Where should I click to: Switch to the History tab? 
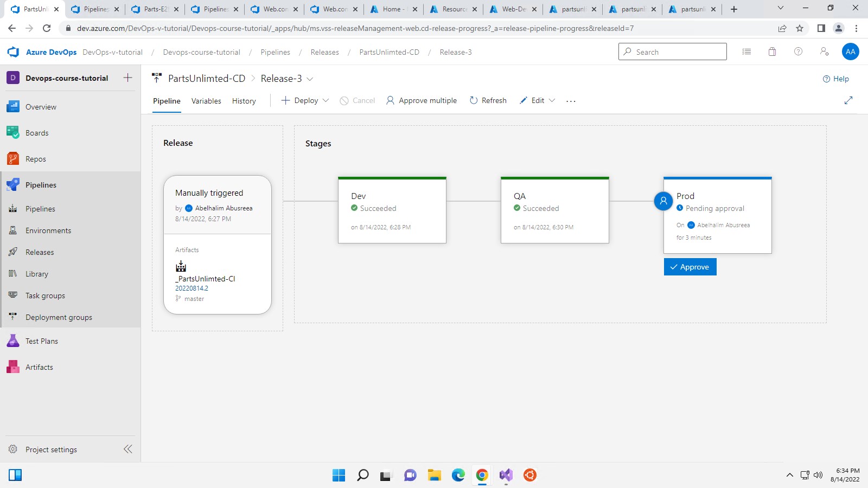click(x=244, y=101)
